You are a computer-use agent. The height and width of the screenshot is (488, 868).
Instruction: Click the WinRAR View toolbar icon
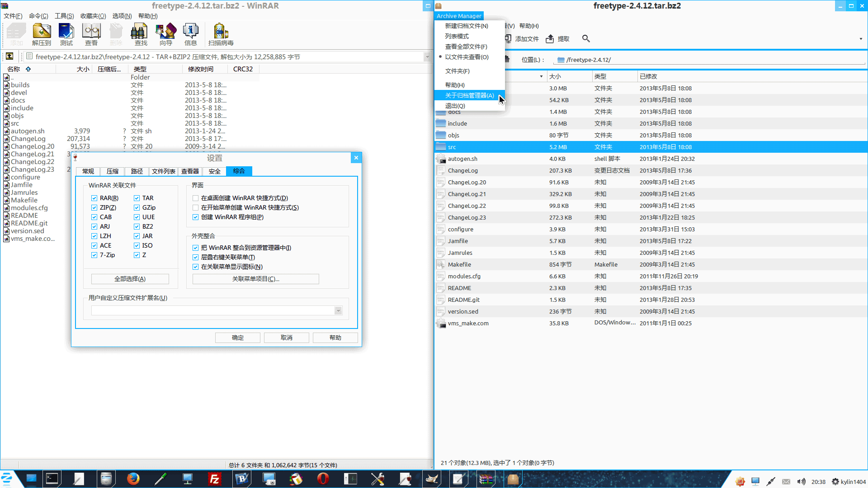tap(91, 34)
